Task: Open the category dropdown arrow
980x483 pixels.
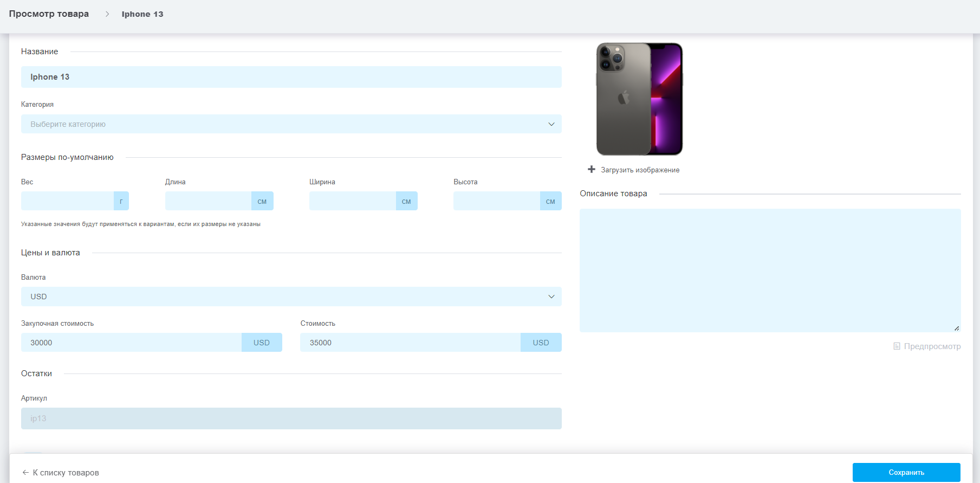Action: pyautogui.click(x=551, y=124)
